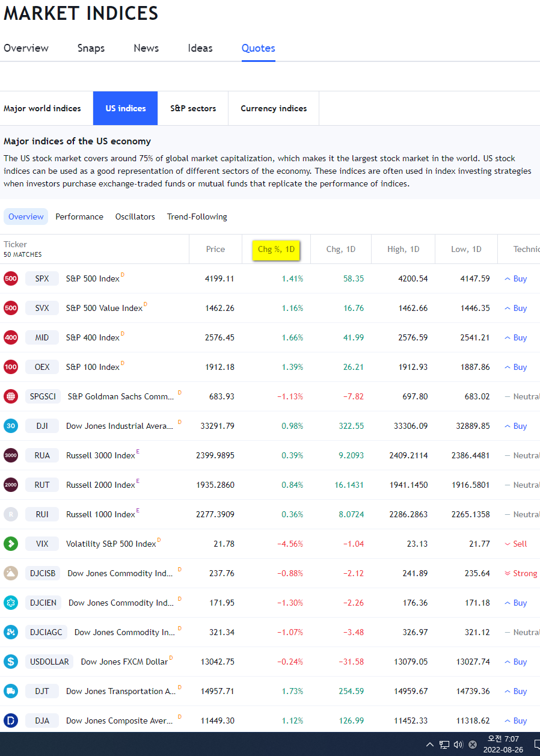Open the News tab
Viewport: 540px width, 756px height.
pos(146,48)
